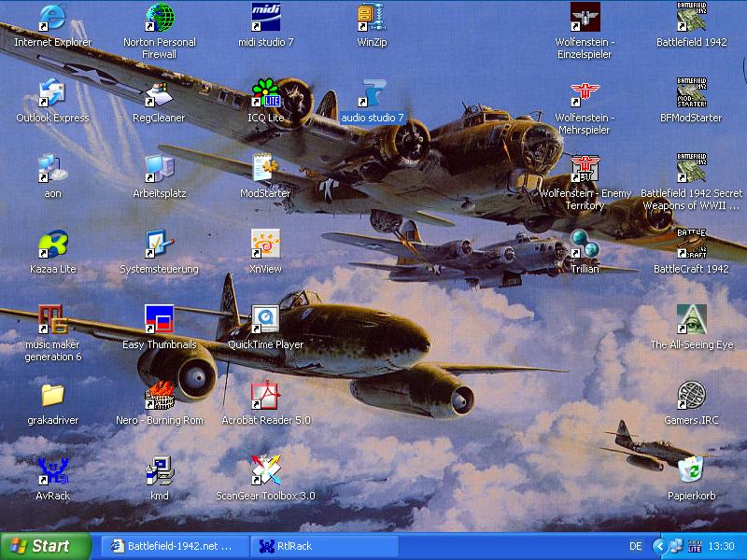The image size is (747, 560).
Task: Open the Internet Explorer desktop shortcut
Action: (x=52, y=18)
